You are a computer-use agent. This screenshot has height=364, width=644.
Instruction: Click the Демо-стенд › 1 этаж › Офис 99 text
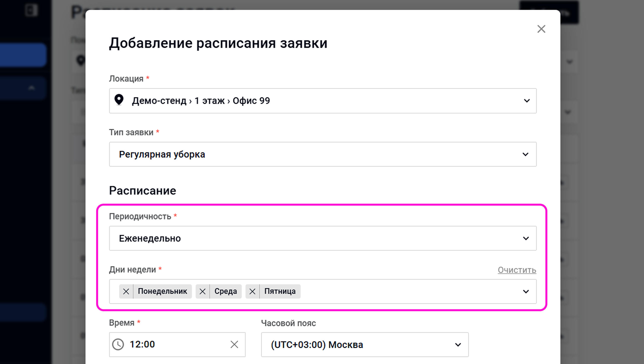pos(201,101)
